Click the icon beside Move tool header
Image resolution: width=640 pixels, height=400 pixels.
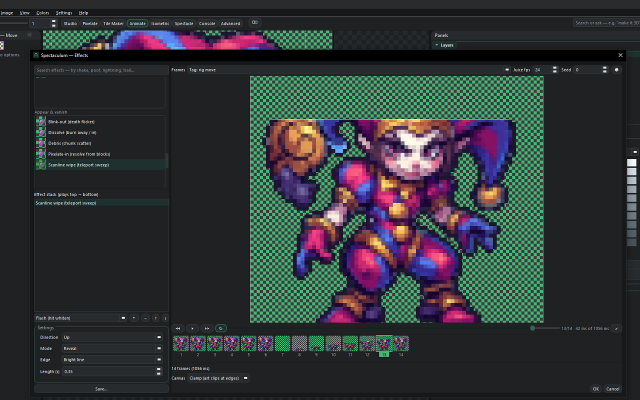[x=29, y=35]
